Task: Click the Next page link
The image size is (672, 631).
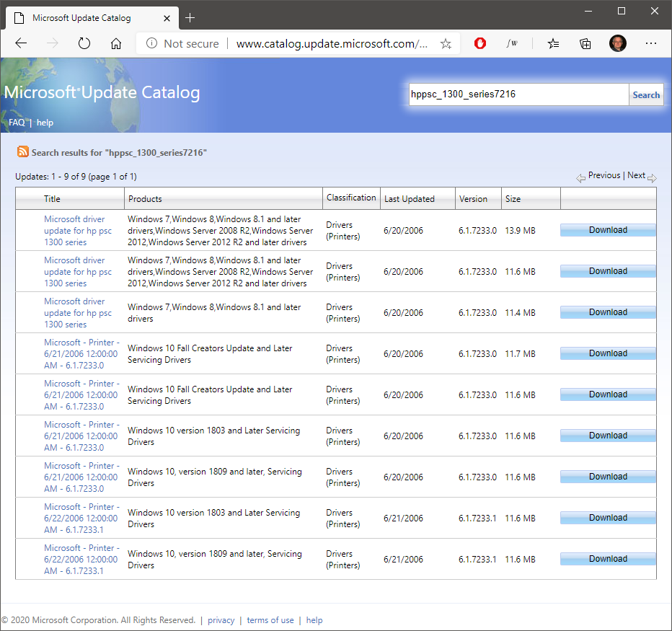Action: click(636, 175)
